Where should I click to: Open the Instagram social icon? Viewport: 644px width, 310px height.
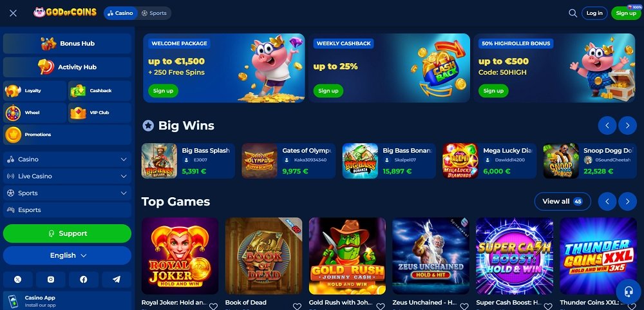[x=50, y=280]
